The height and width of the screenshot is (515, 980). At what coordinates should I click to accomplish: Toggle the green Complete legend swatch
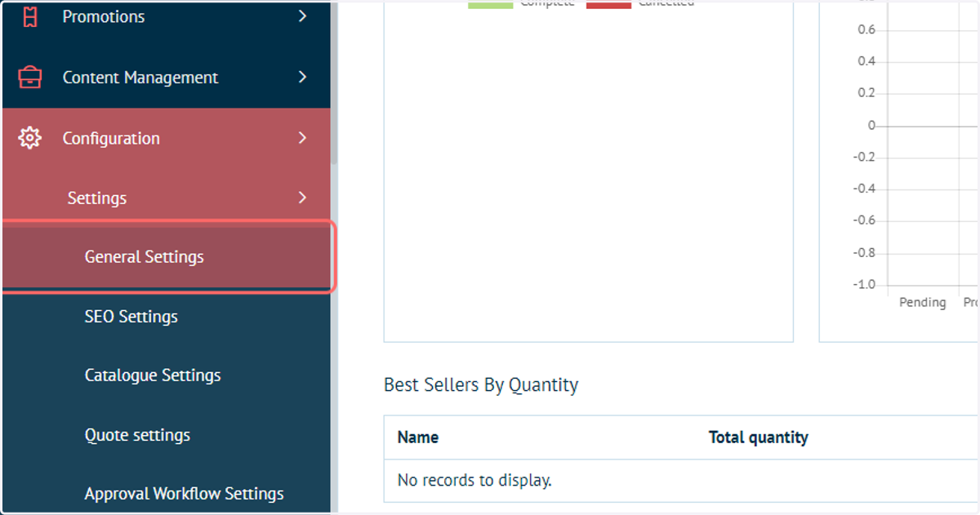(490, 4)
